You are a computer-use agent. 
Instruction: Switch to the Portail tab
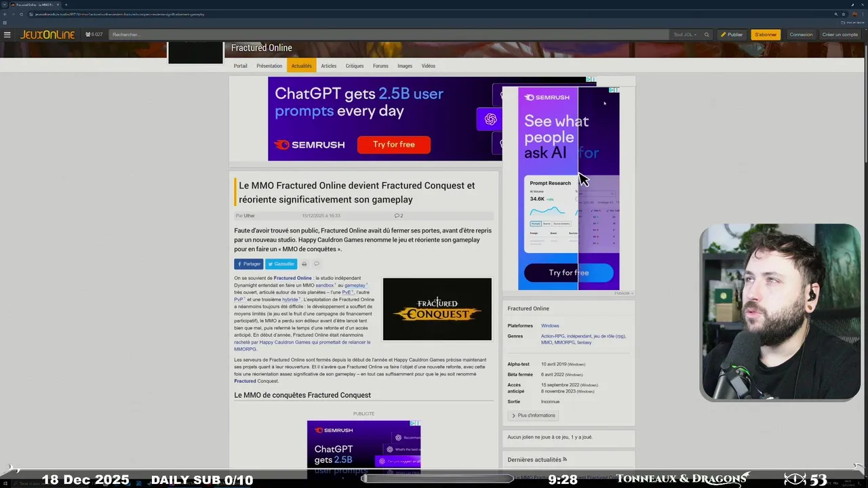tap(241, 66)
